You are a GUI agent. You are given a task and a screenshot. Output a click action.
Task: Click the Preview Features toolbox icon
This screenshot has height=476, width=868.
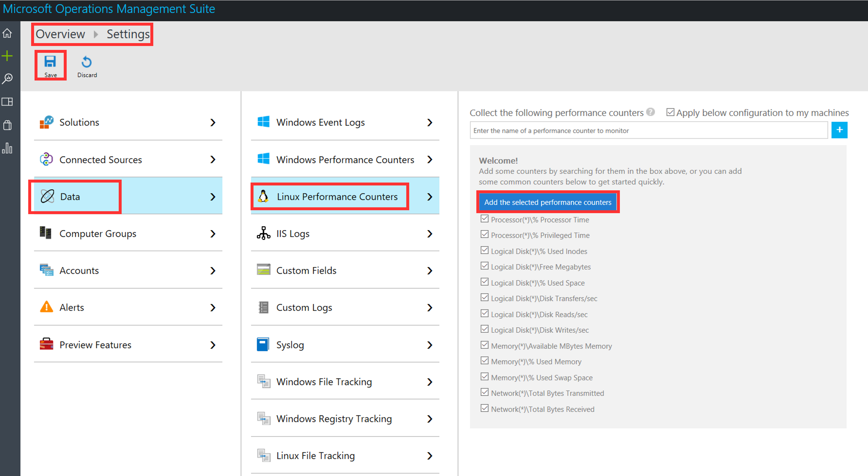[x=46, y=344]
